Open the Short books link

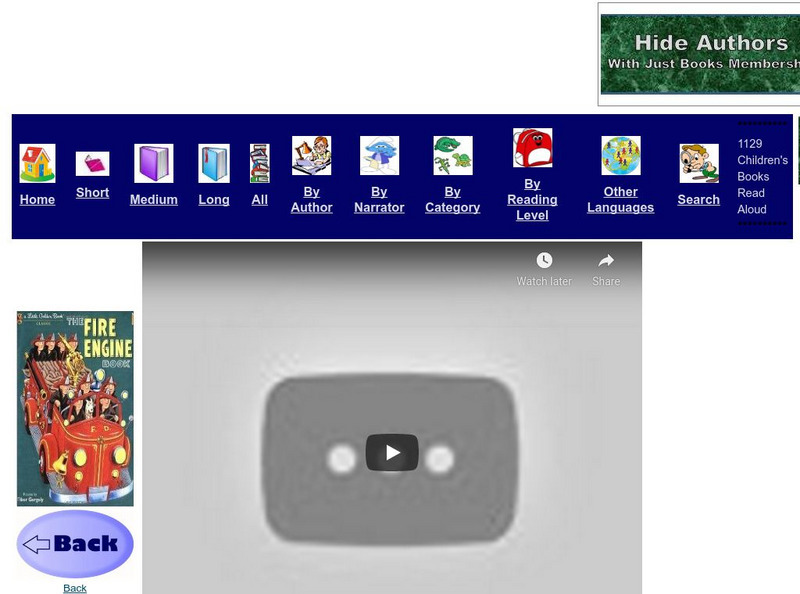pos(92,192)
